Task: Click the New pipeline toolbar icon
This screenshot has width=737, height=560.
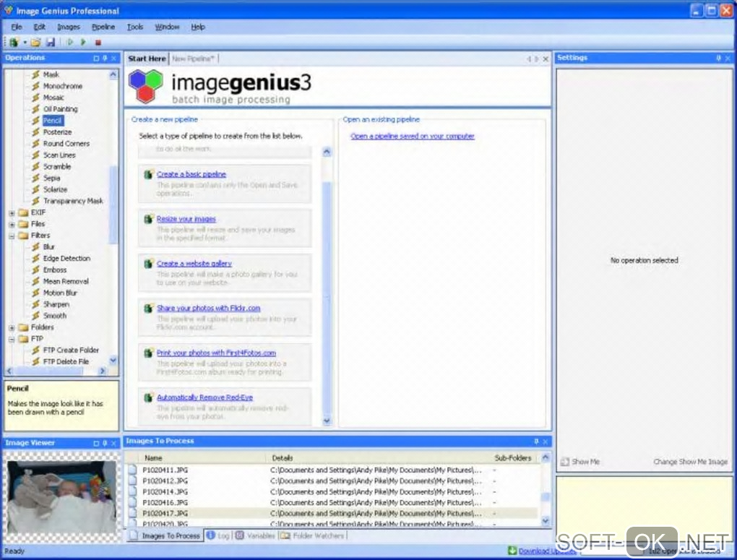Action: (14, 43)
